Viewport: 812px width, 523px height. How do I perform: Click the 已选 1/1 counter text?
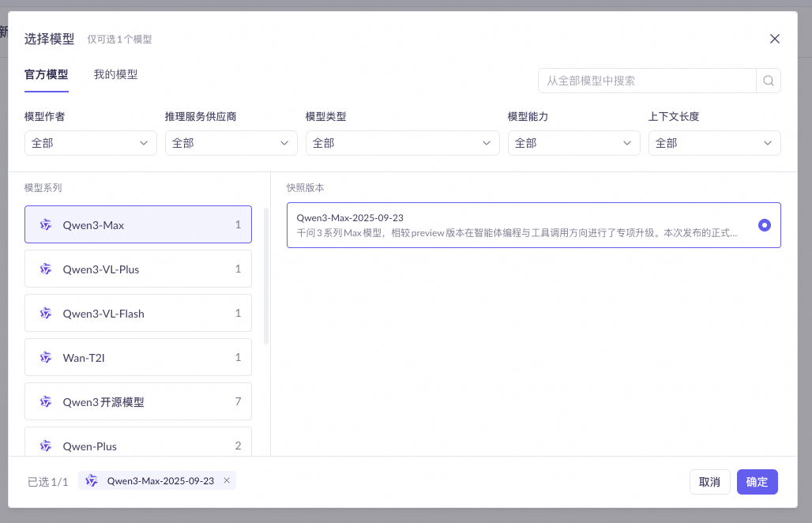point(47,482)
